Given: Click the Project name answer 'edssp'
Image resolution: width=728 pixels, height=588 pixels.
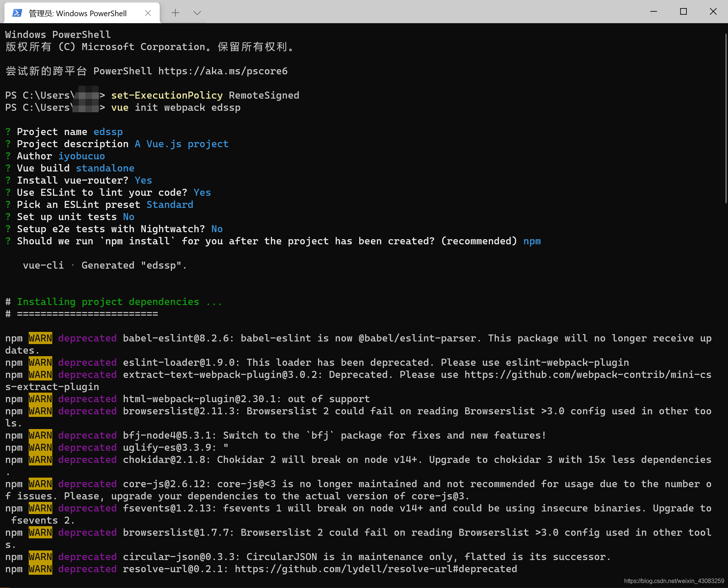Looking at the screenshot, I should click(108, 132).
